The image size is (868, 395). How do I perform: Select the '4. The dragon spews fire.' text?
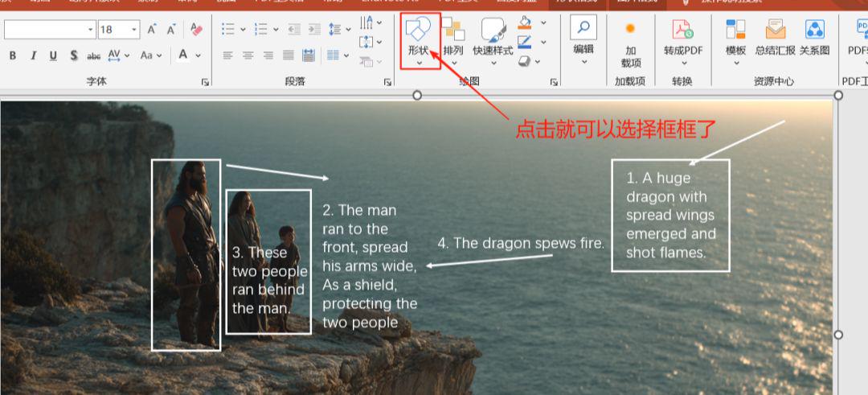click(521, 243)
